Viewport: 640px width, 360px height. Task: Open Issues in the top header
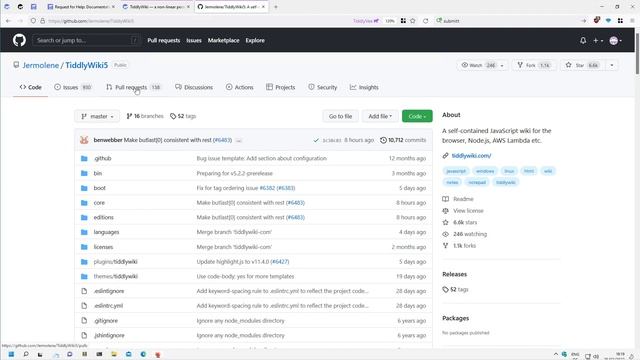(194, 40)
